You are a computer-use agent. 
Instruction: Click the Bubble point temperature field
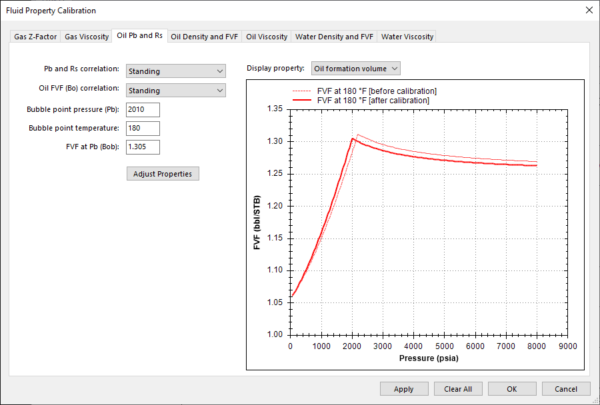tap(143, 128)
